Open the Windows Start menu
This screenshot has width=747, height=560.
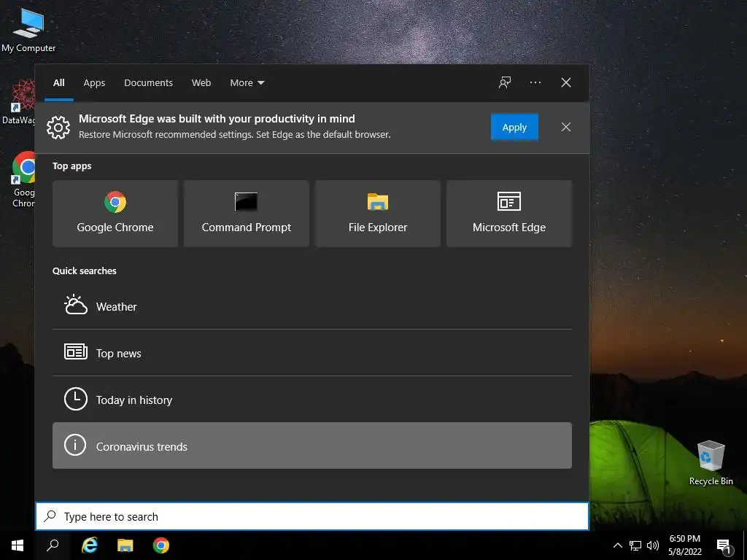(18, 545)
